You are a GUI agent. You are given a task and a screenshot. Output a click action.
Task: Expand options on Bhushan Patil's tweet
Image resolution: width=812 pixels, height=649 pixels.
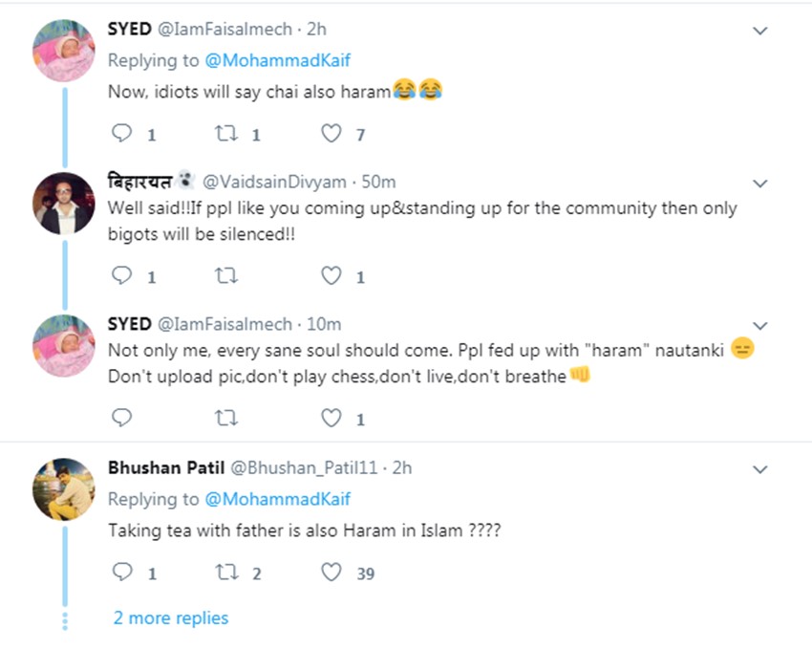[760, 469]
